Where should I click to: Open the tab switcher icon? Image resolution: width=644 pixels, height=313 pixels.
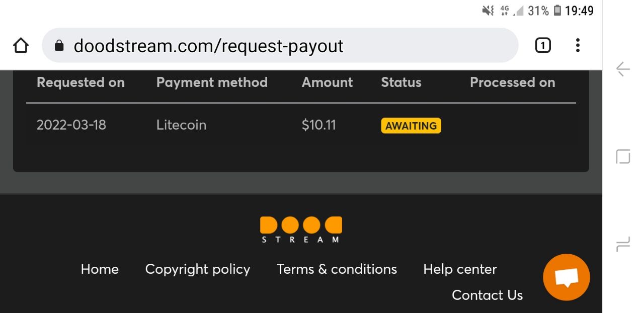click(542, 46)
